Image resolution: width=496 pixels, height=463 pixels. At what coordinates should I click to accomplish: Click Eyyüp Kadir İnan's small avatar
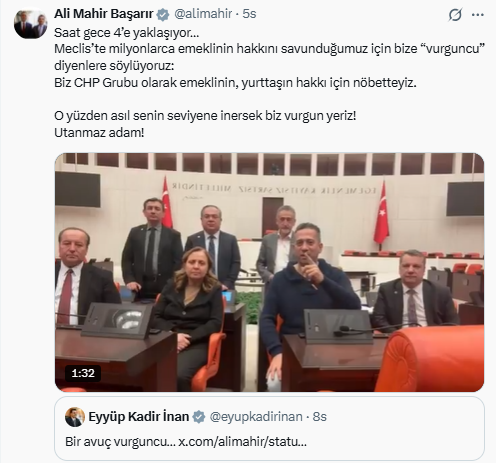click(x=75, y=417)
